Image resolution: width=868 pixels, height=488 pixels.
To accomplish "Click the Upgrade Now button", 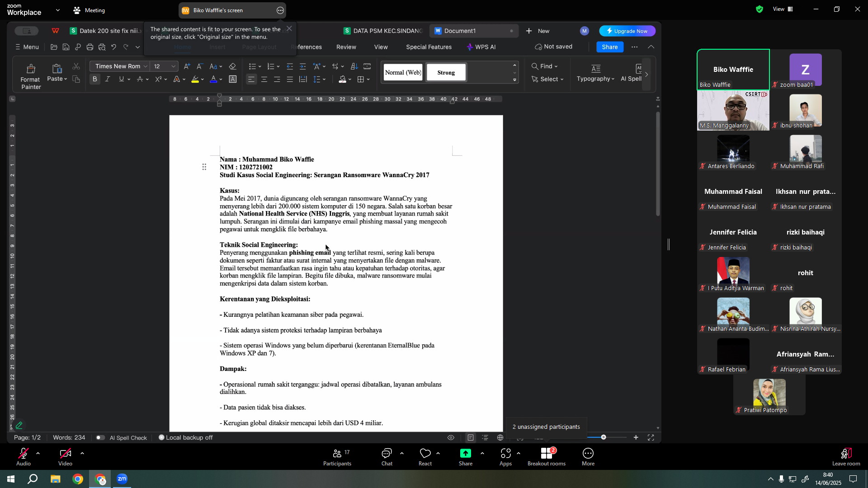I will [x=627, y=31].
